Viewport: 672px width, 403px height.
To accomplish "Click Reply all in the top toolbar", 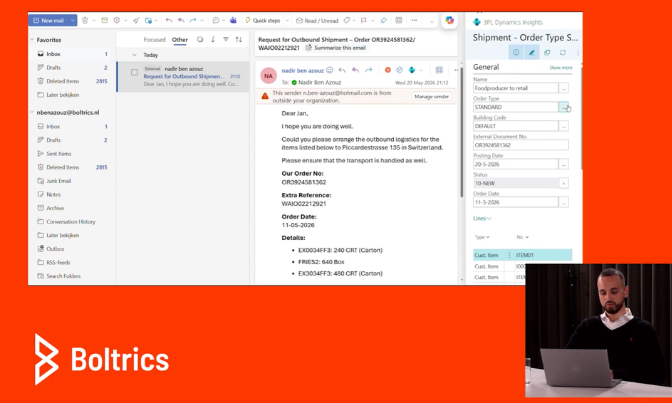I will (x=181, y=20).
